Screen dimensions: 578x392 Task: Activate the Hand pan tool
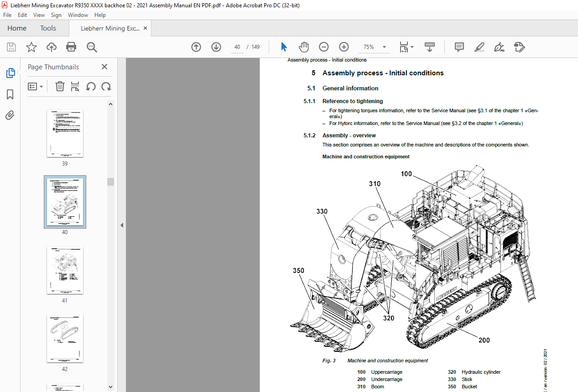(x=304, y=47)
